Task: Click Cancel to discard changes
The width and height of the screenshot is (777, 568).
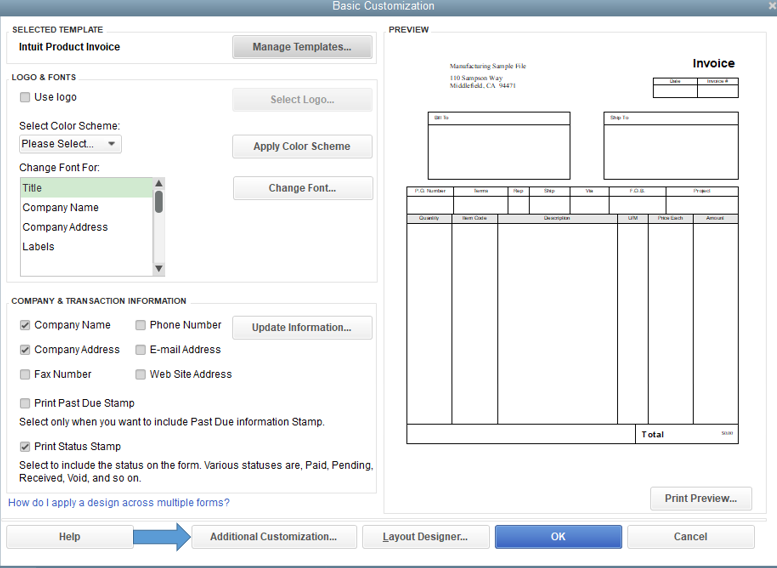Action: click(x=690, y=537)
